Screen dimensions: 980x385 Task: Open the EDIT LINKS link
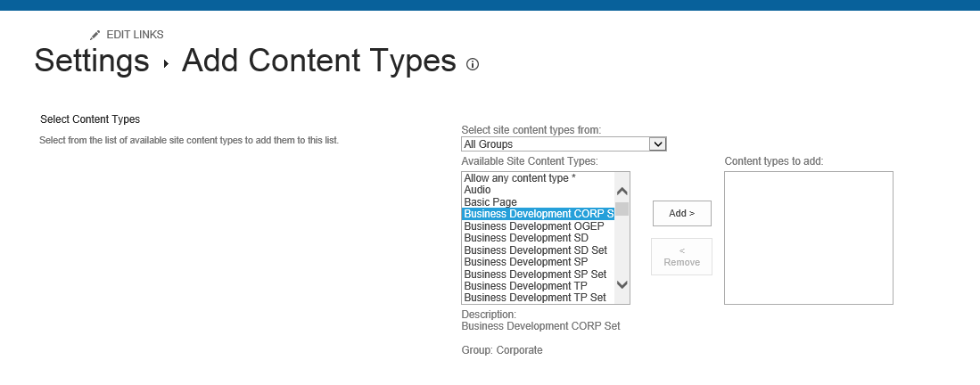tap(135, 35)
